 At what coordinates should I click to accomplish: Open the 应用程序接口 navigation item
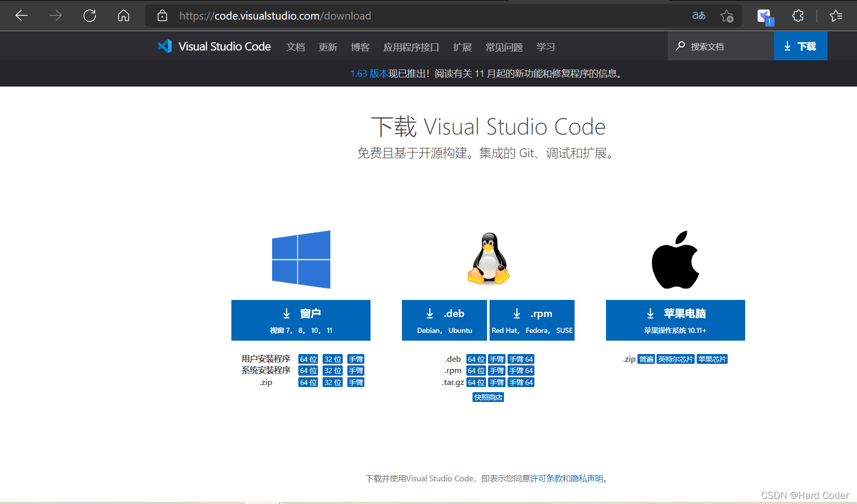tap(411, 47)
